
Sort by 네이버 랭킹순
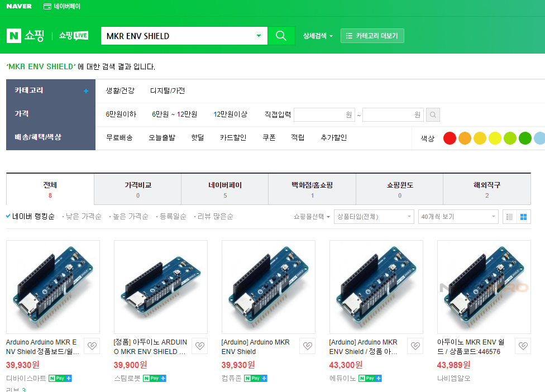[34, 217]
